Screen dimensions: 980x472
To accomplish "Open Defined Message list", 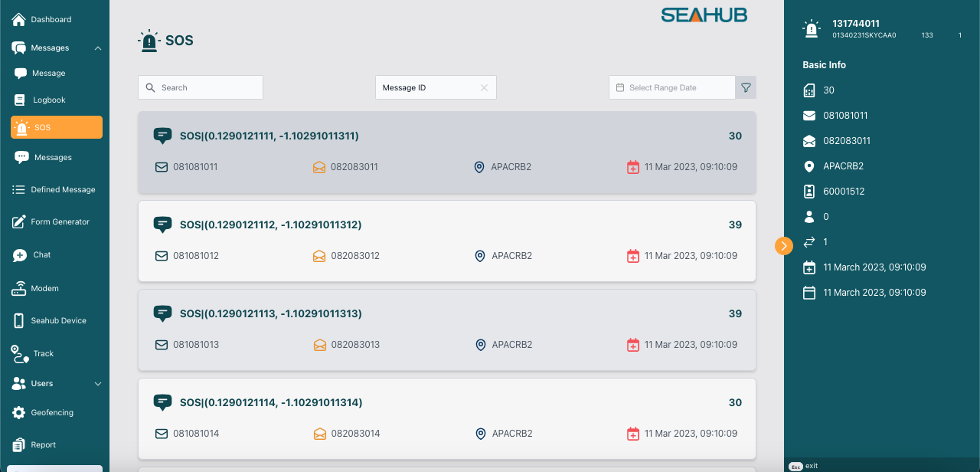I will 63,189.
